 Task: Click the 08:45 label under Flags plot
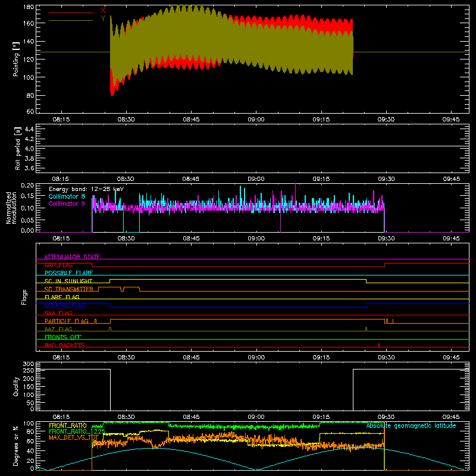(x=191, y=358)
